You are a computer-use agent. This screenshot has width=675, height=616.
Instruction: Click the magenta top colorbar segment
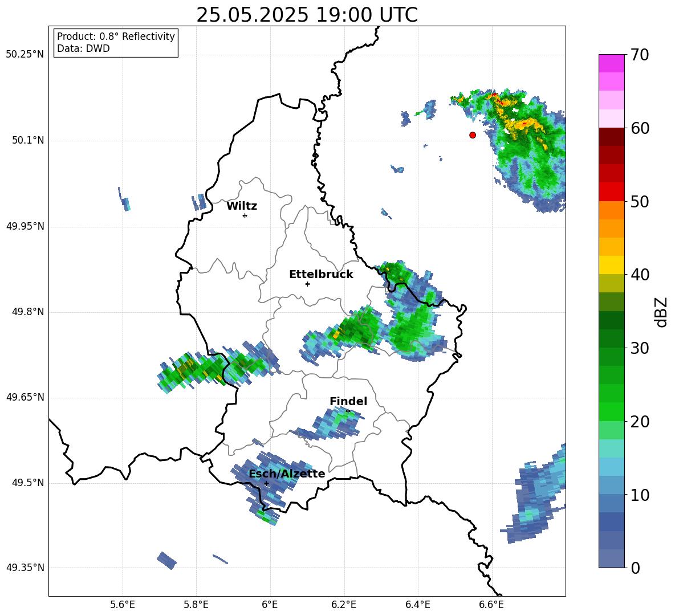click(611, 64)
